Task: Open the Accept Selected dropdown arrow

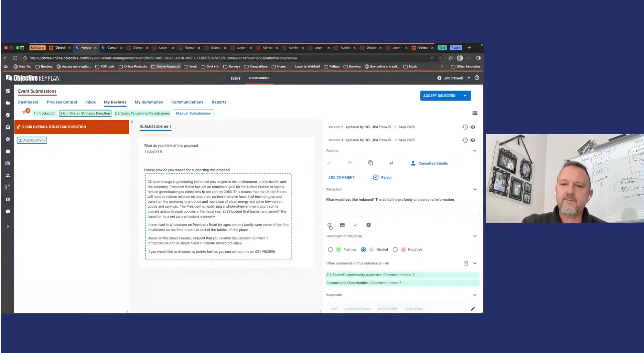Action: (x=465, y=96)
